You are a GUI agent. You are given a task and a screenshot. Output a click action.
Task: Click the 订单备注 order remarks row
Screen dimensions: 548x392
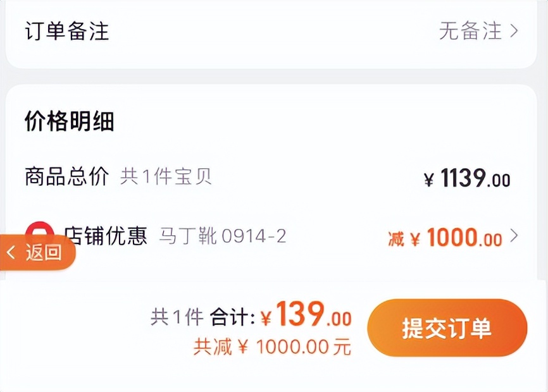[x=67, y=30]
